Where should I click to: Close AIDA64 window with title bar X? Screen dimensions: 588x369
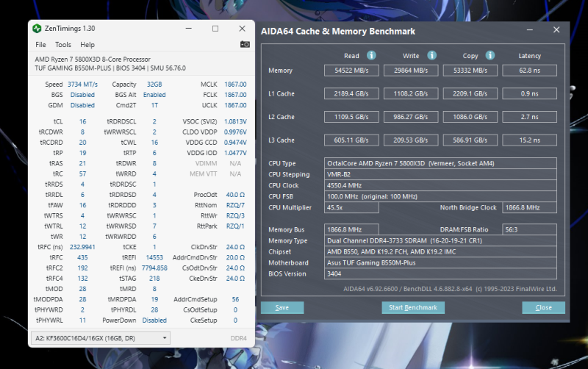[556, 30]
